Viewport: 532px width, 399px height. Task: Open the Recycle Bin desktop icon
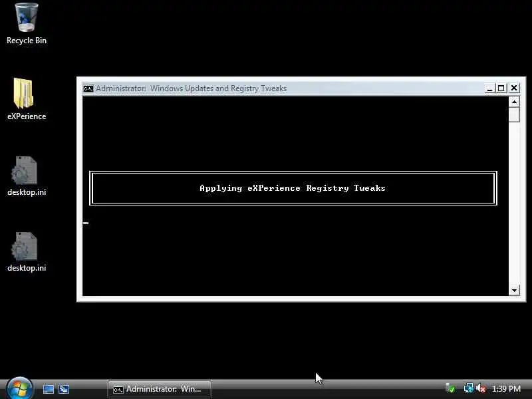point(27,24)
